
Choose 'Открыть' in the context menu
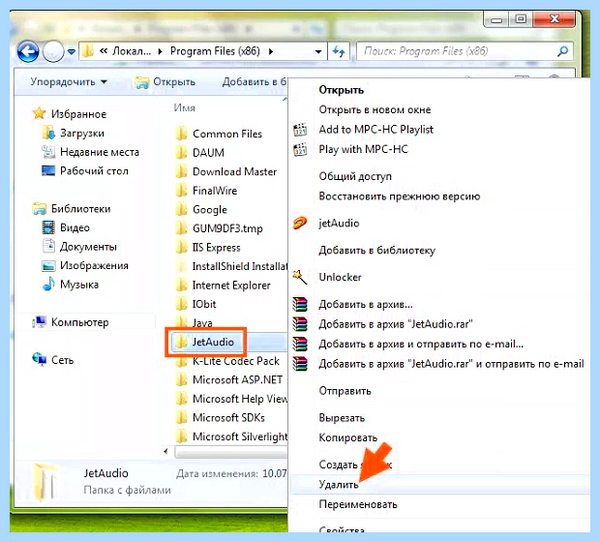click(x=341, y=90)
